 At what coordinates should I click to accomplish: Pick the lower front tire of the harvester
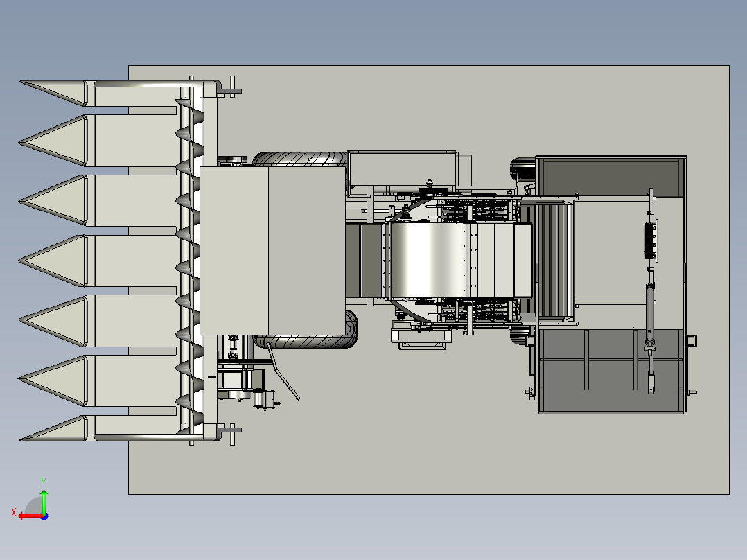[306, 341]
